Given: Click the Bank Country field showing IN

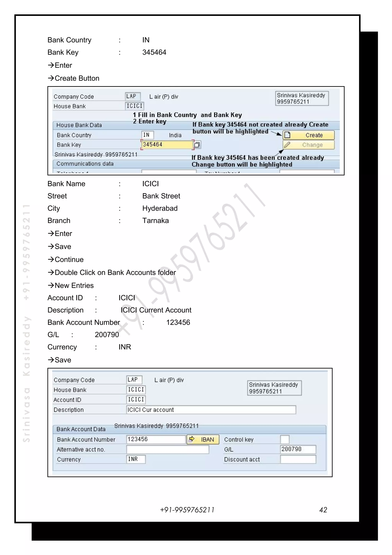Looking at the screenshot, I should (x=147, y=135).
